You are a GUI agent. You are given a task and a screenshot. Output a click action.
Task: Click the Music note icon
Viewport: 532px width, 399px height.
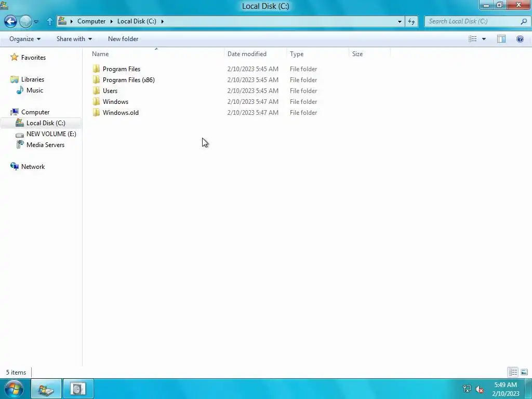point(20,90)
